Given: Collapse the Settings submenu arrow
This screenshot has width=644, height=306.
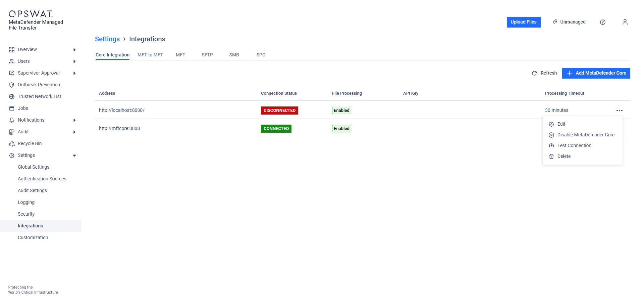Looking at the screenshot, I should [x=74, y=156].
